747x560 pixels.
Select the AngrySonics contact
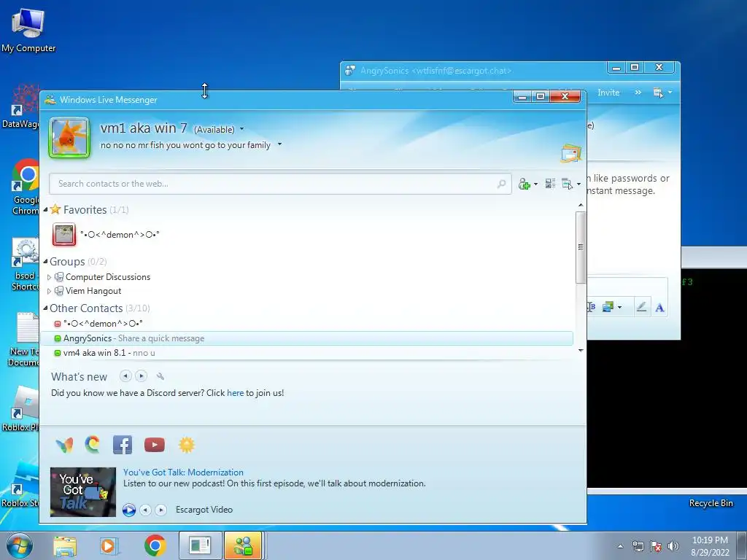(307, 338)
